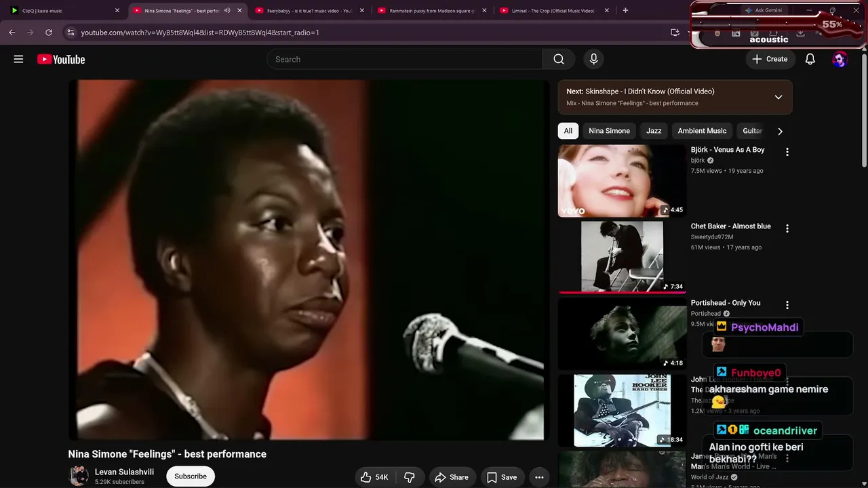Select the All filter chip
Image resolution: width=868 pixels, height=488 pixels.
(568, 131)
